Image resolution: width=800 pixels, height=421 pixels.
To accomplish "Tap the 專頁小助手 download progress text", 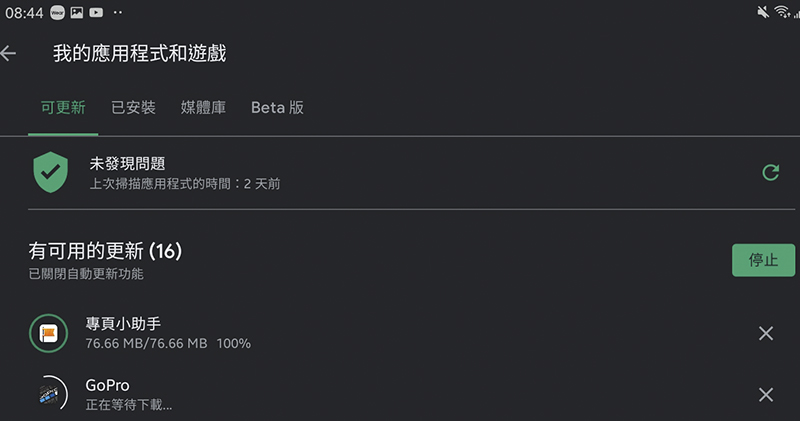I will point(168,343).
